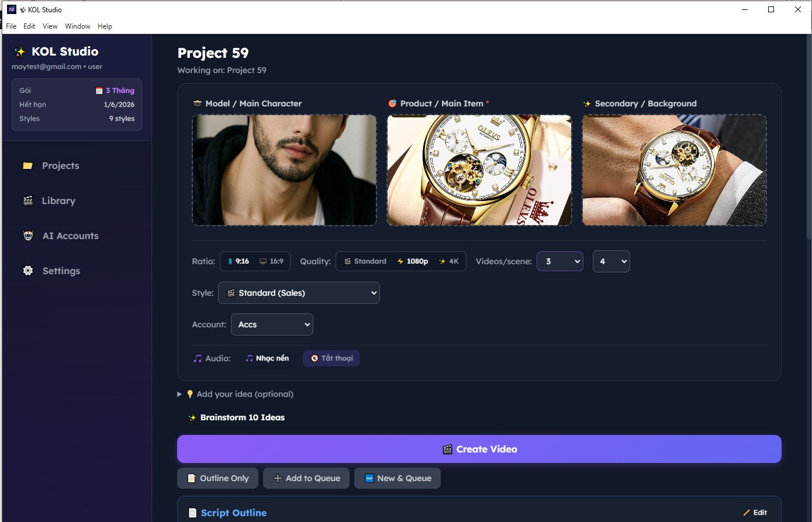Set quality to 4K
The image size is (812, 522).
449,261
